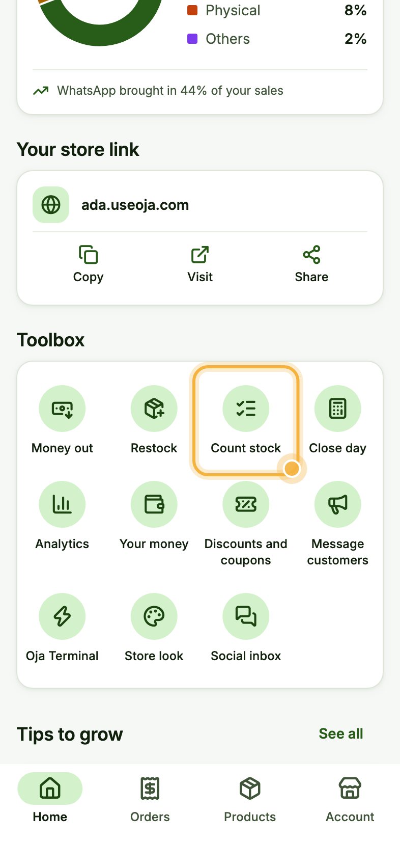
Task: Open the Analytics tool
Action: point(62,516)
